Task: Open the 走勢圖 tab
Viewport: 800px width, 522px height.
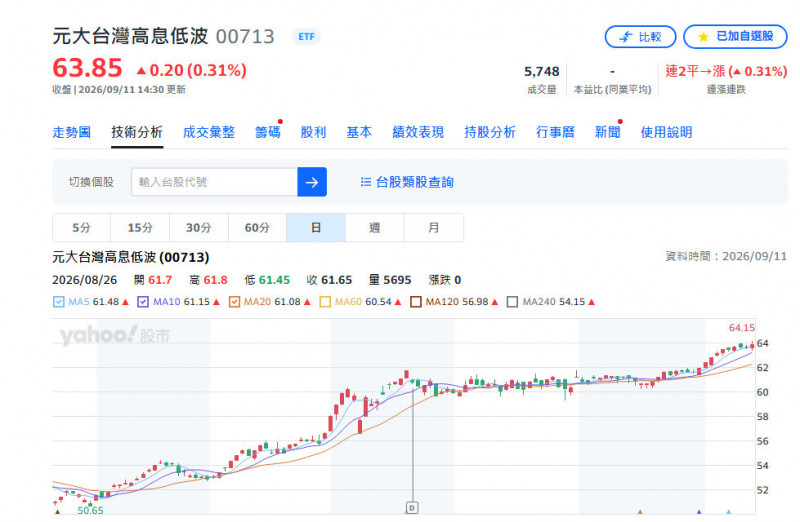Action: point(71,133)
